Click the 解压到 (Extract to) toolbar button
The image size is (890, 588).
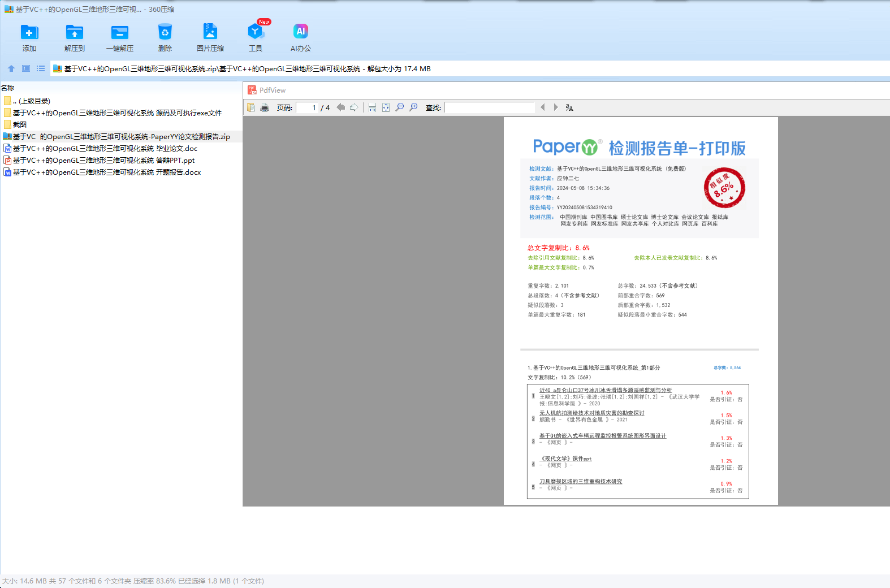(x=75, y=37)
